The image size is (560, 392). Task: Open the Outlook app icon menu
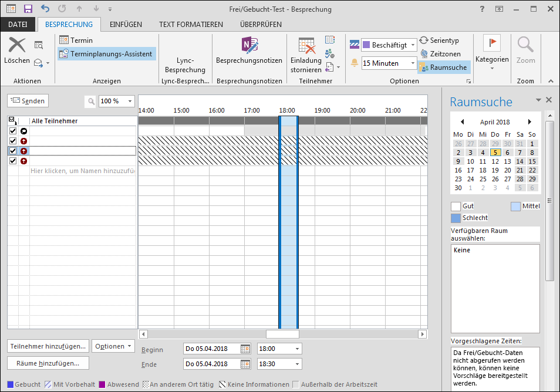[11, 9]
